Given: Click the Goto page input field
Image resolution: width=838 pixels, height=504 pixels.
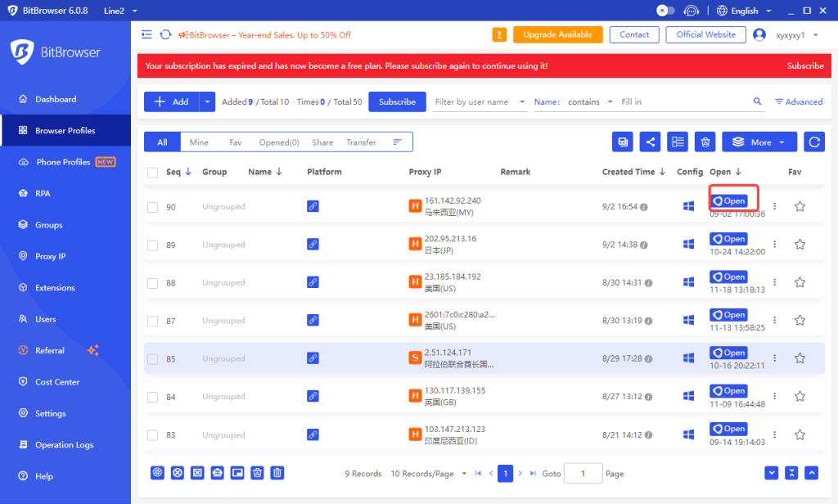Looking at the screenshot, I should click(583, 473).
